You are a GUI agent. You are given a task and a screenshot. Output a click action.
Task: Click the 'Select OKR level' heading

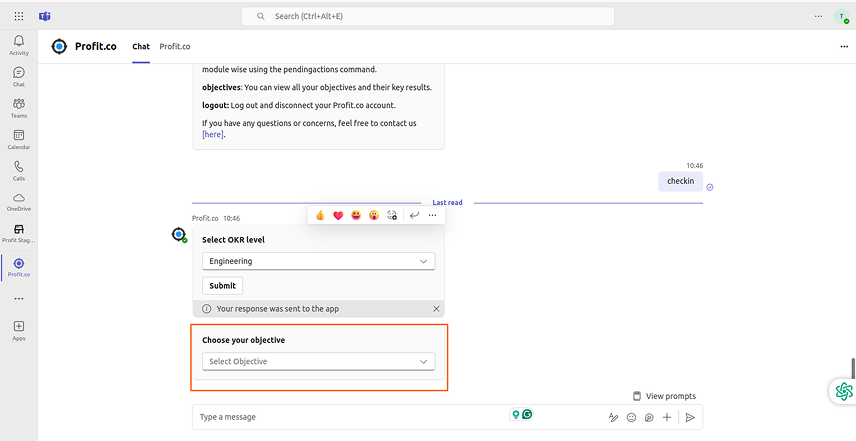tap(233, 240)
